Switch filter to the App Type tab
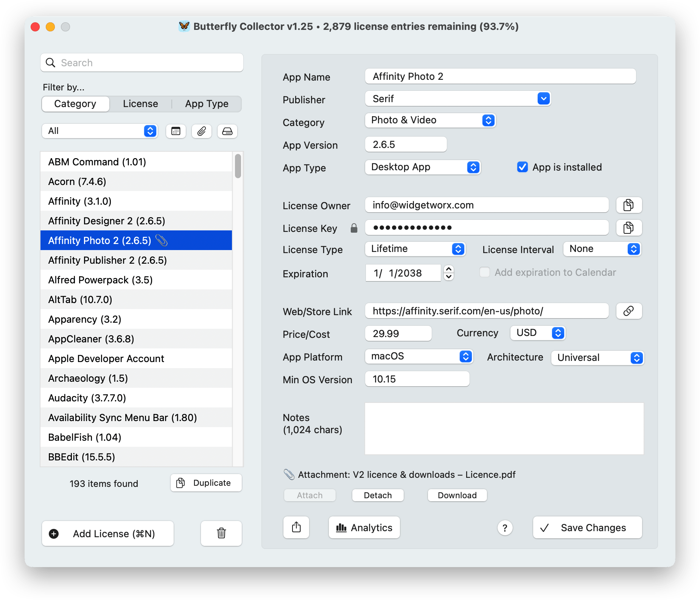 pos(207,104)
